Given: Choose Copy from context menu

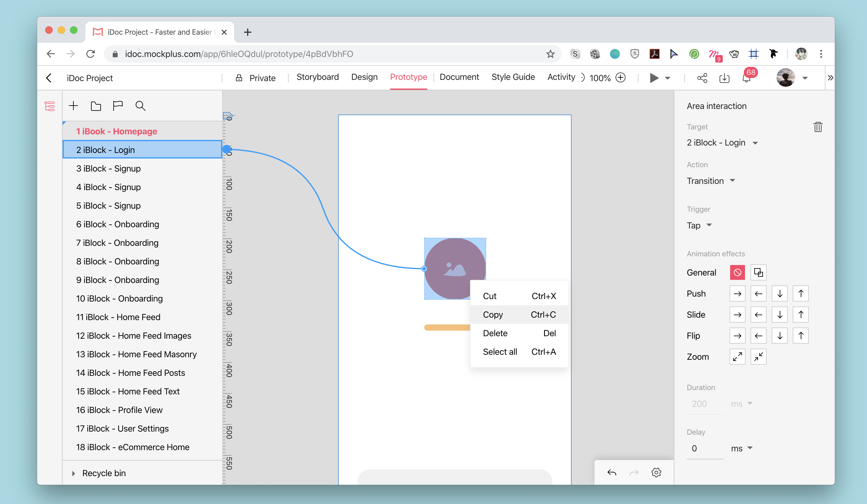Looking at the screenshot, I should [519, 315].
